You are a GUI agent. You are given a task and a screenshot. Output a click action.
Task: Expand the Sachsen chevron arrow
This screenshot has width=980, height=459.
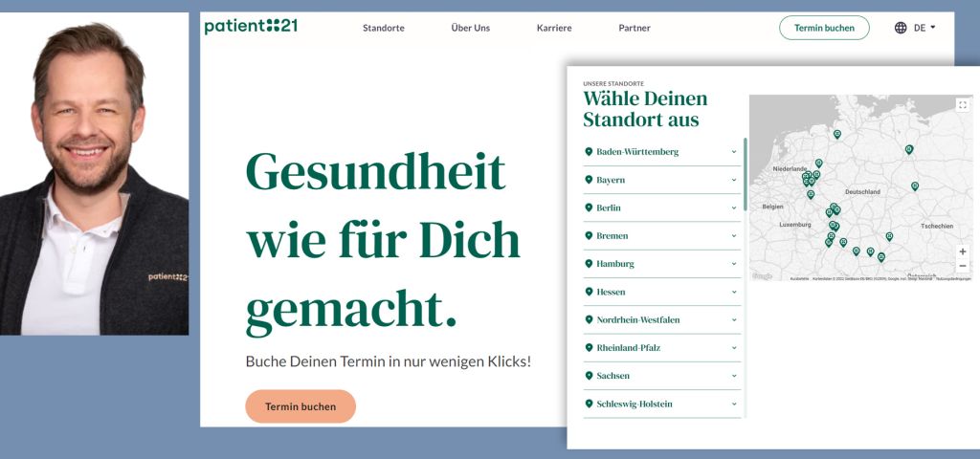click(x=734, y=376)
